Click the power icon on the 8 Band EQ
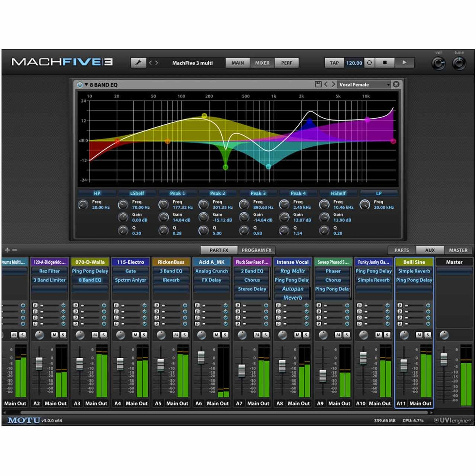The image size is (476, 476). [x=81, y=84]
